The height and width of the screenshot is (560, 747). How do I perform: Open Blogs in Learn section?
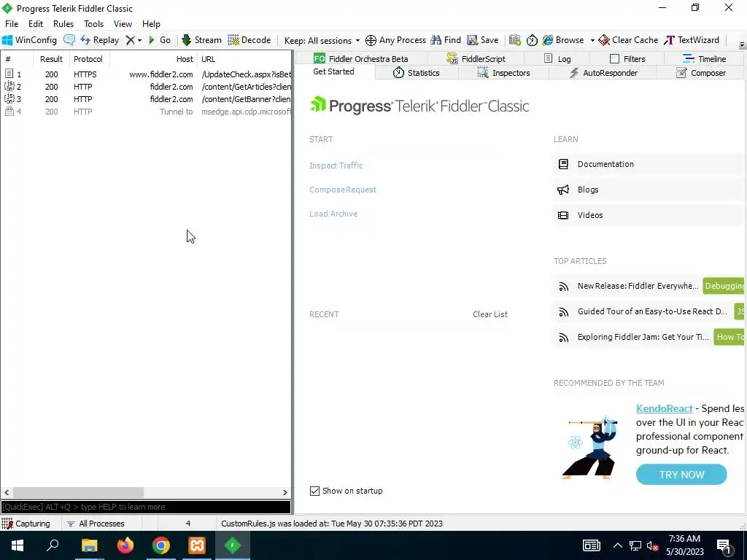coord(648,190)
